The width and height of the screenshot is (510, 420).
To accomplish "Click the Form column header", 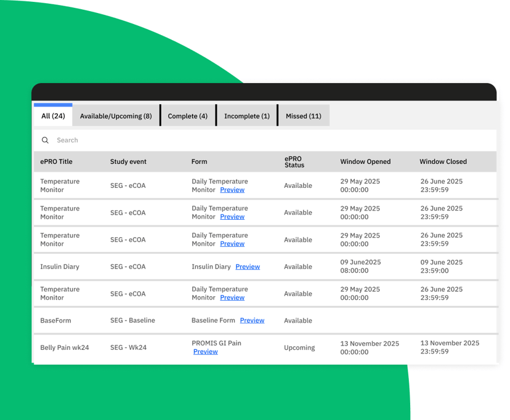I will pyautogui.click(x=199, y=161).
